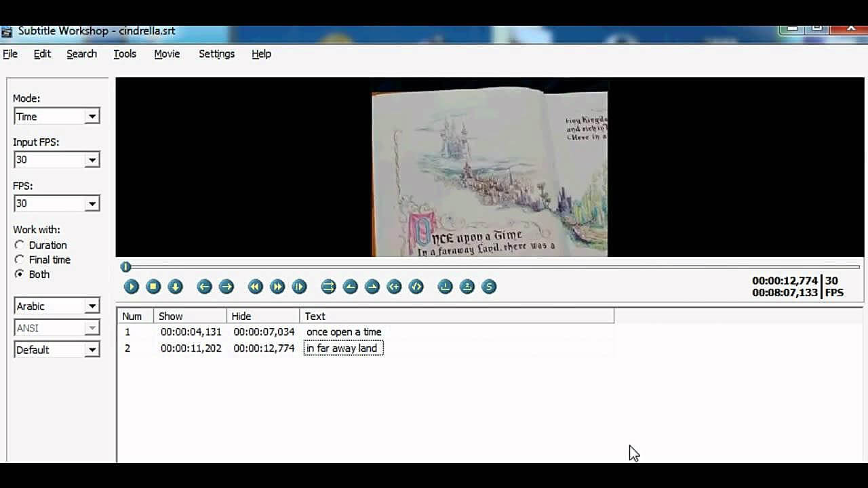
Task: Click the video seek bar handle
Action: pos(125,267)
